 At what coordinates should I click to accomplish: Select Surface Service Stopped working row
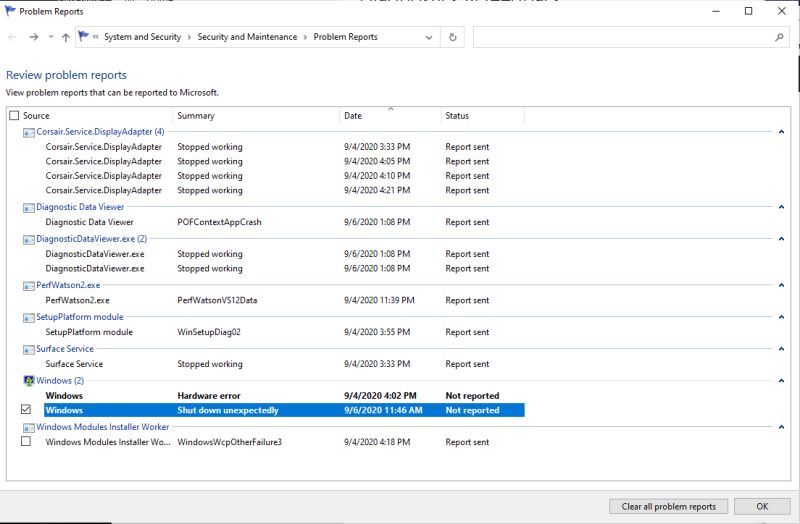click(284, 364)
